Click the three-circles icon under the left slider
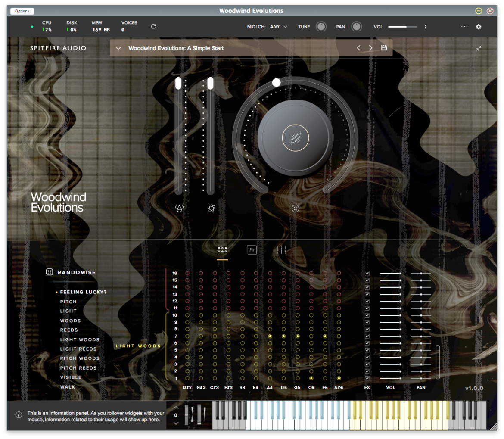 coord(179,208)
